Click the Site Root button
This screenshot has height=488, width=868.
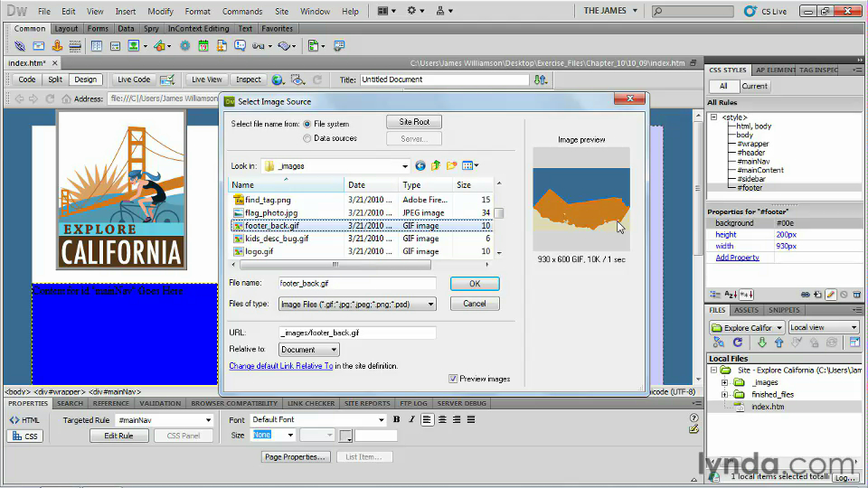[x=414, y=122]
